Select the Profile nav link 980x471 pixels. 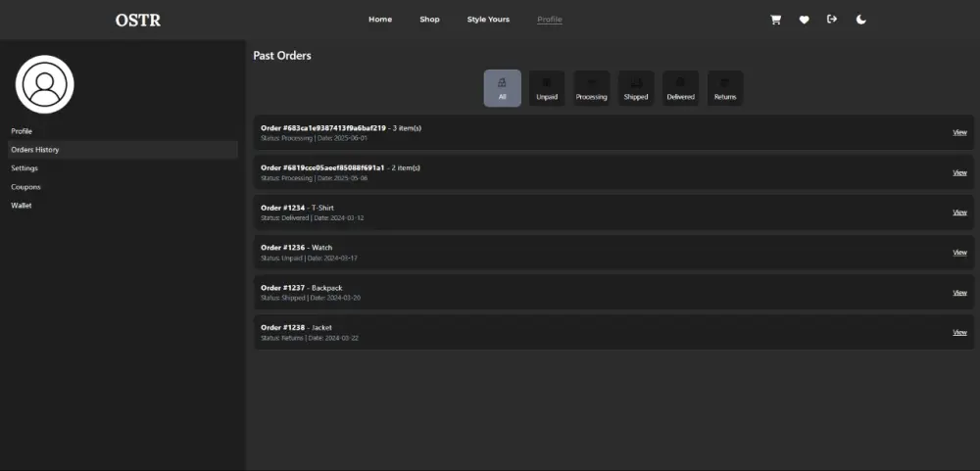click(550, 20)
